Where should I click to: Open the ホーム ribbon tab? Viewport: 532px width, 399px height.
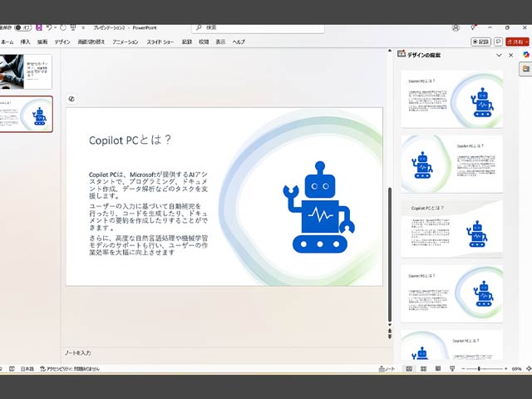(x=7, y=42)
